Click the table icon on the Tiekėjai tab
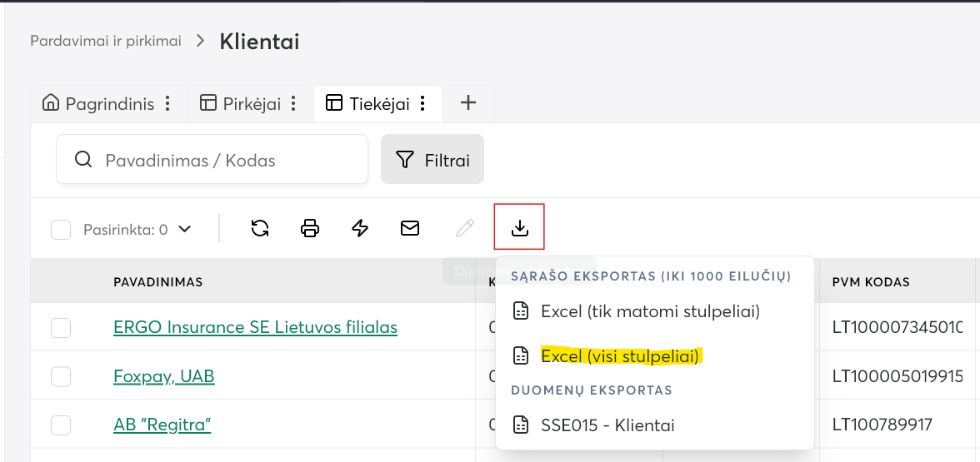The width and height of the screenshot is (980, 462). pos(334,103)
